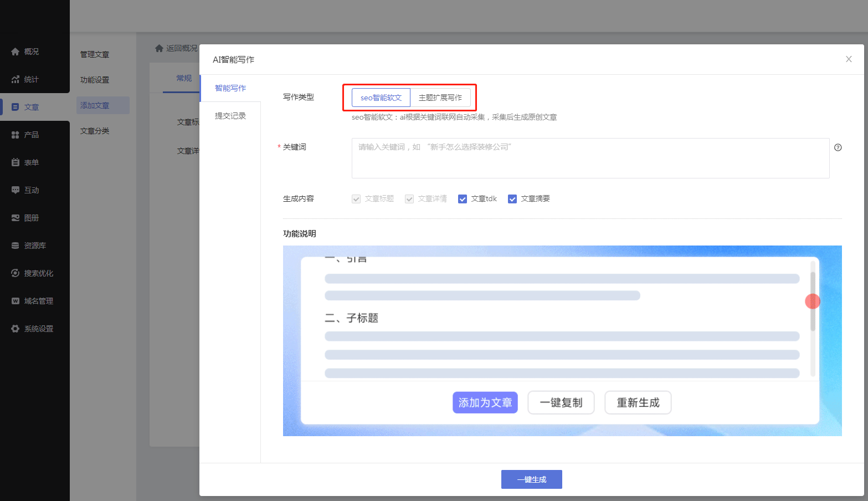Uncheck the 文章摘要 checkbox

click(512, 199)
